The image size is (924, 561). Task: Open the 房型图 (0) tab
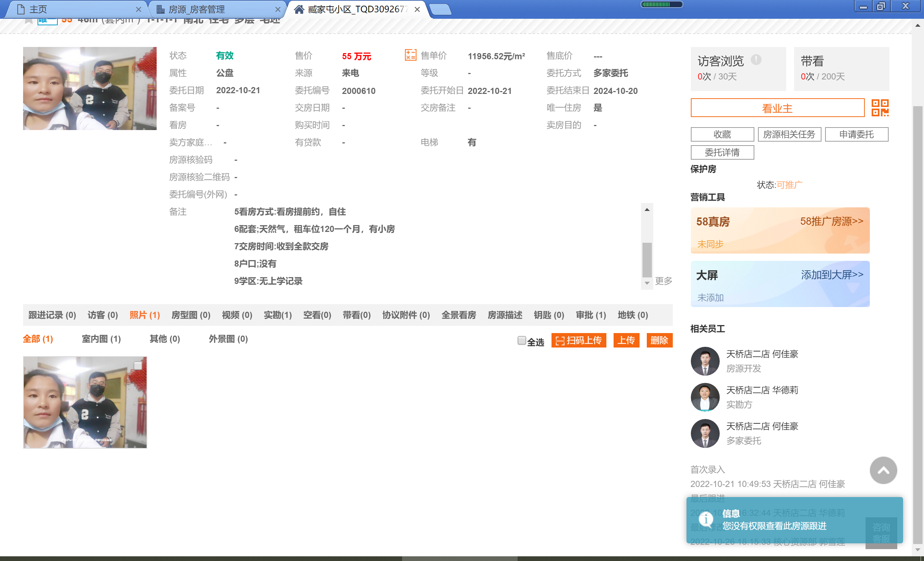tap(191, 315)
